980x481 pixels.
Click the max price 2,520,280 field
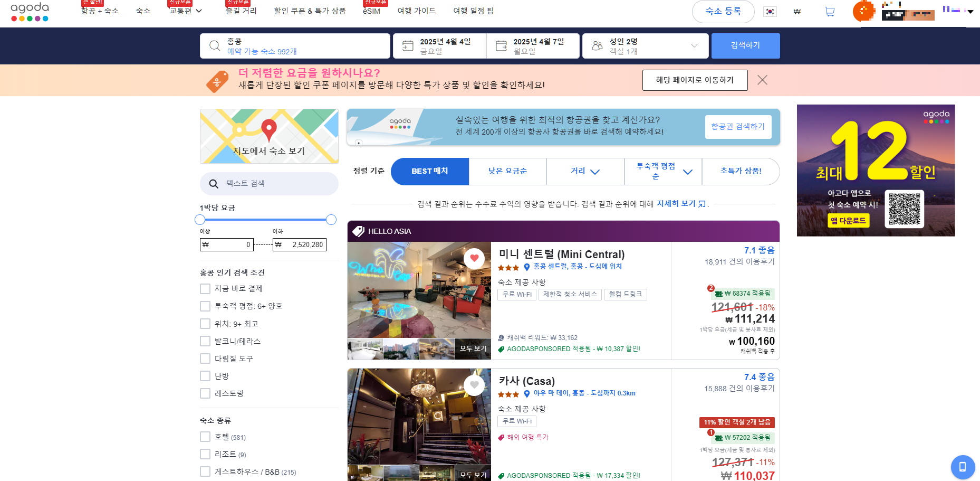pos(300,244)
